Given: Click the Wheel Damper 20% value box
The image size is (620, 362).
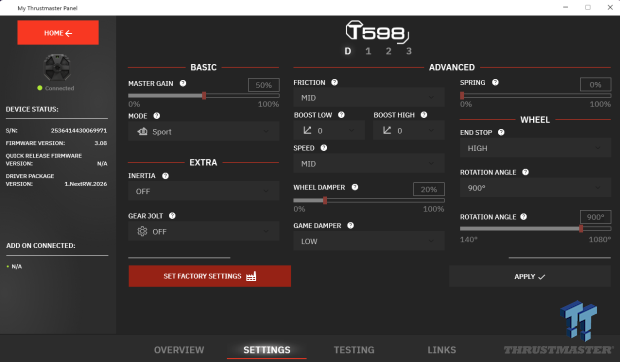Looking at the screenshot, I should point(429,189).
